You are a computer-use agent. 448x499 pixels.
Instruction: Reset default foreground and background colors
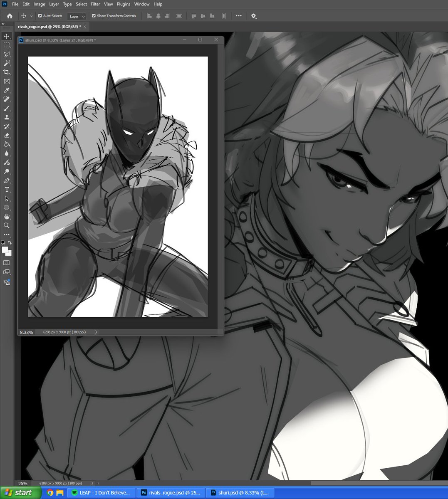(x=3, y=242)
